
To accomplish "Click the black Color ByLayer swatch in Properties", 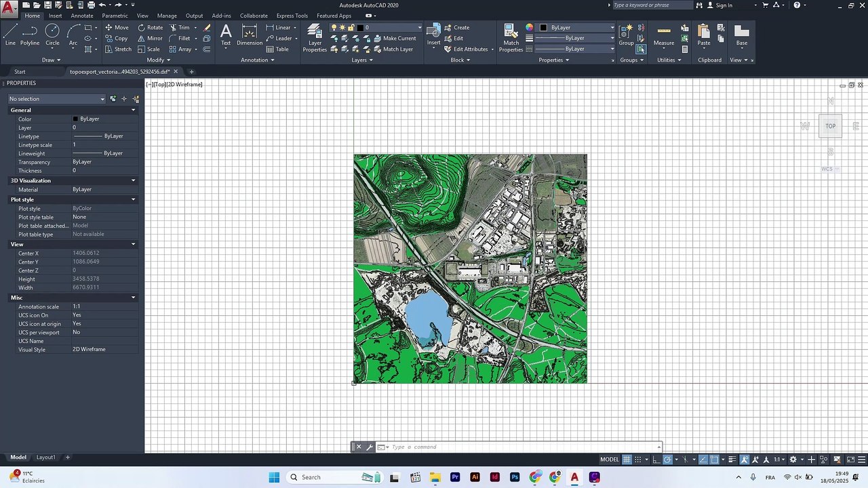I will (75, 119).
